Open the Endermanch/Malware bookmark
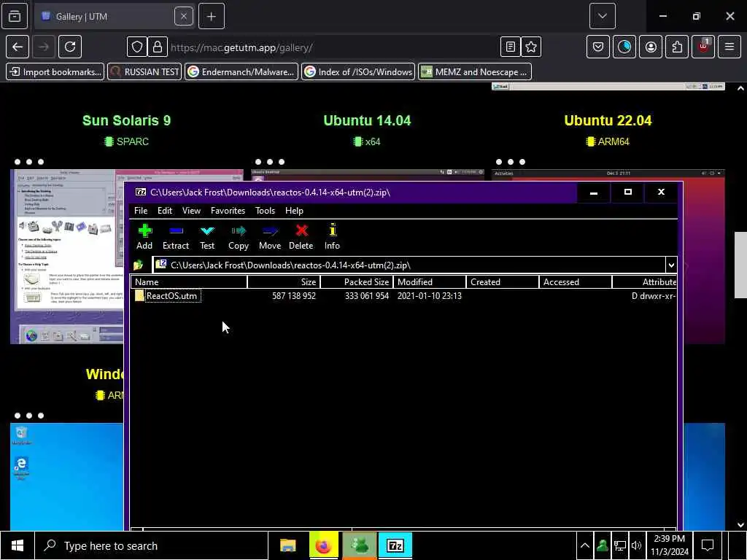The height and width of the screenshot is (560, 747). click(x=241, y=72)
